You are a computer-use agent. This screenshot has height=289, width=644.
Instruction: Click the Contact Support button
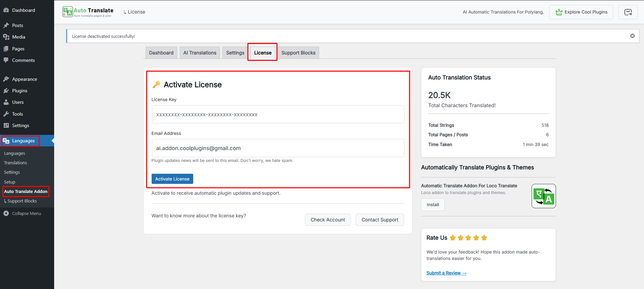380,220
